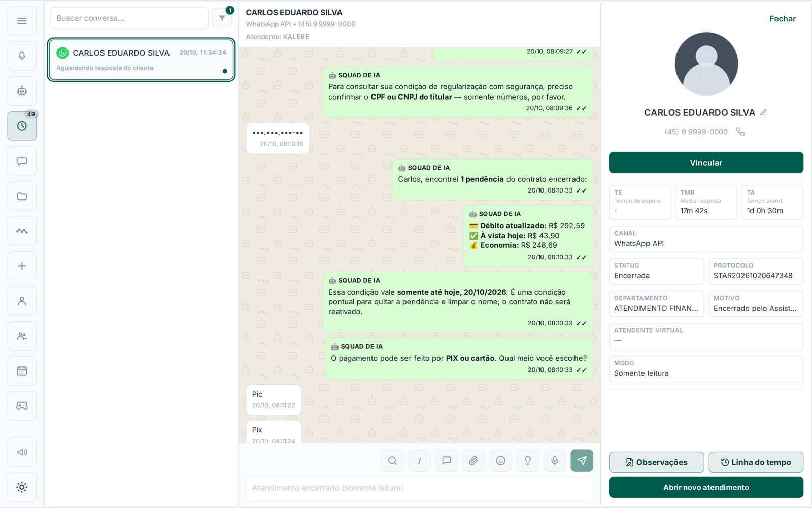Click the message input field

(419, 488)
